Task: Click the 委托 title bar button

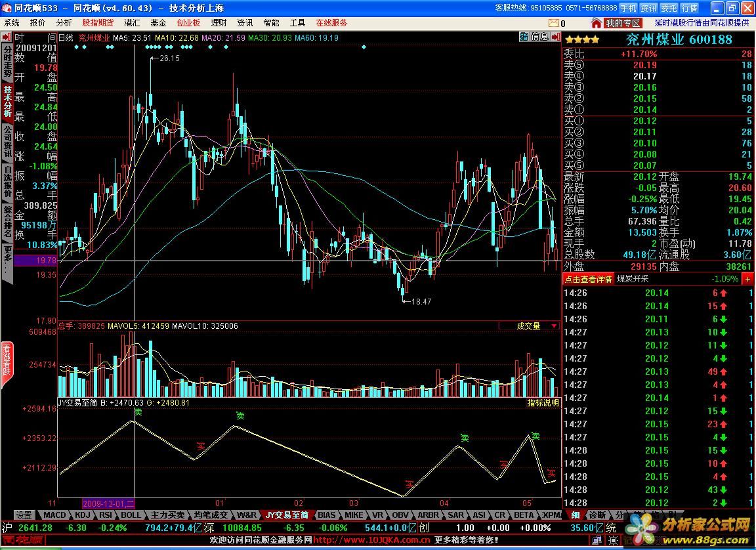Action: (669, 8)
